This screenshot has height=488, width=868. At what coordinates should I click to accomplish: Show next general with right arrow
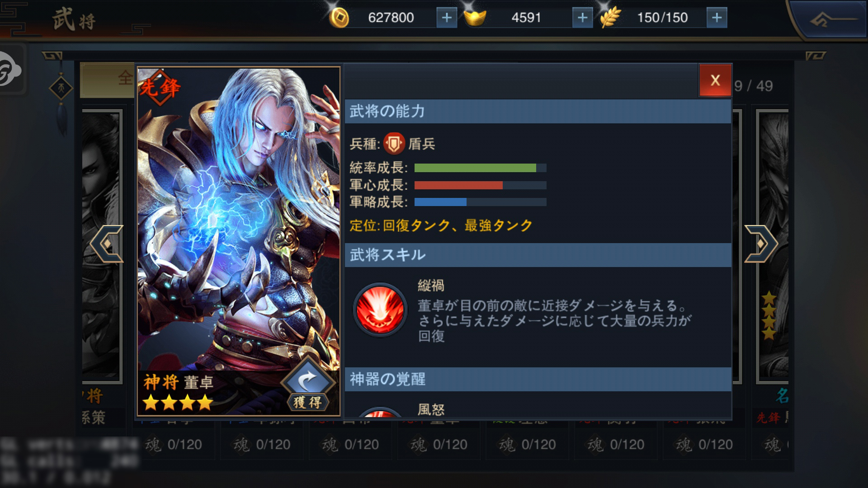pyautogui.click(x=760, y=244)
